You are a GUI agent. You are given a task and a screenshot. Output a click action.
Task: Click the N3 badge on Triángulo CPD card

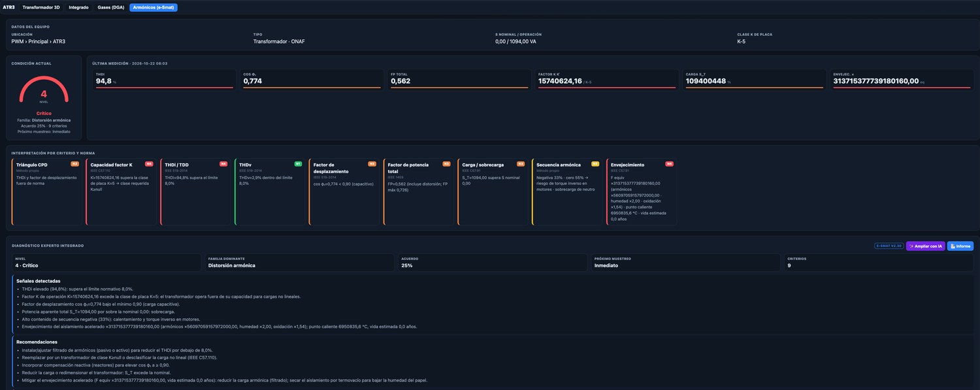tap(74, 164)
